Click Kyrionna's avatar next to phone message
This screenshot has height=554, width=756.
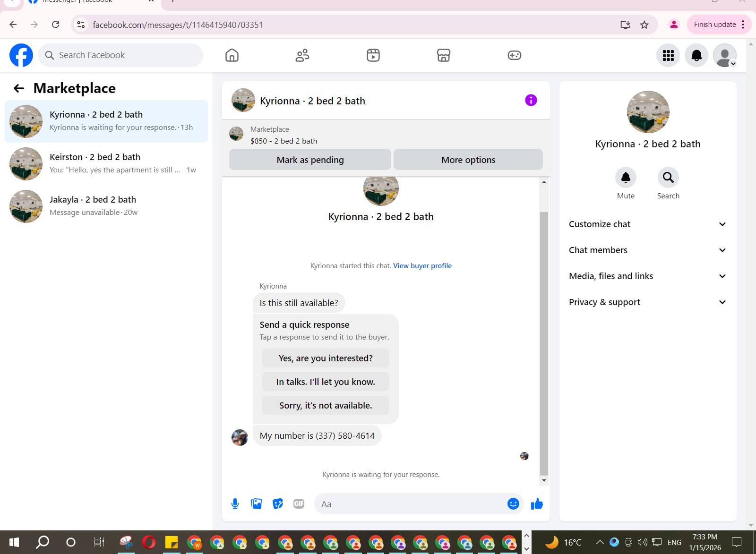240,437
